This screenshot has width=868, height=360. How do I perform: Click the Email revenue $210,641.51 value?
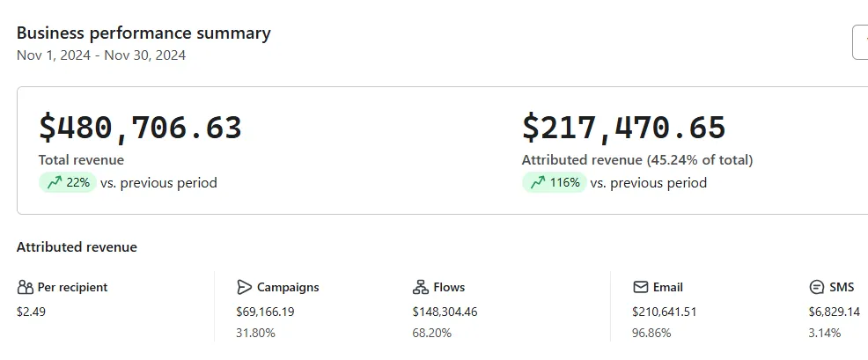pos(664,312)
